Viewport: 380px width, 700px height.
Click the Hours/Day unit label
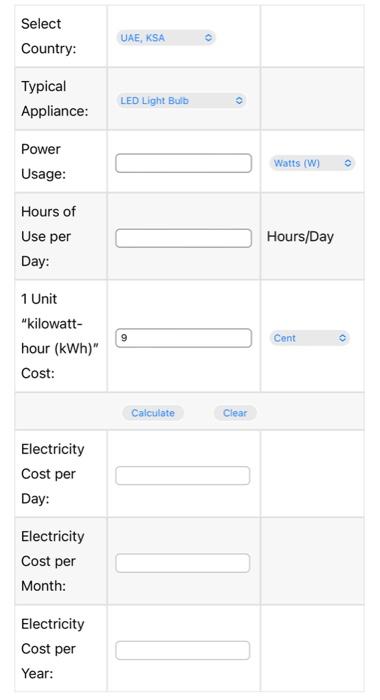click(300, 237)
